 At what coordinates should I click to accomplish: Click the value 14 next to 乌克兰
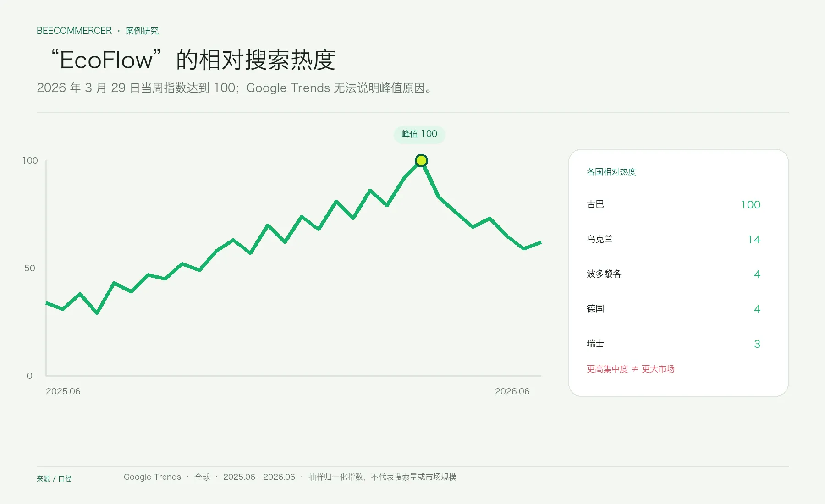754,240
